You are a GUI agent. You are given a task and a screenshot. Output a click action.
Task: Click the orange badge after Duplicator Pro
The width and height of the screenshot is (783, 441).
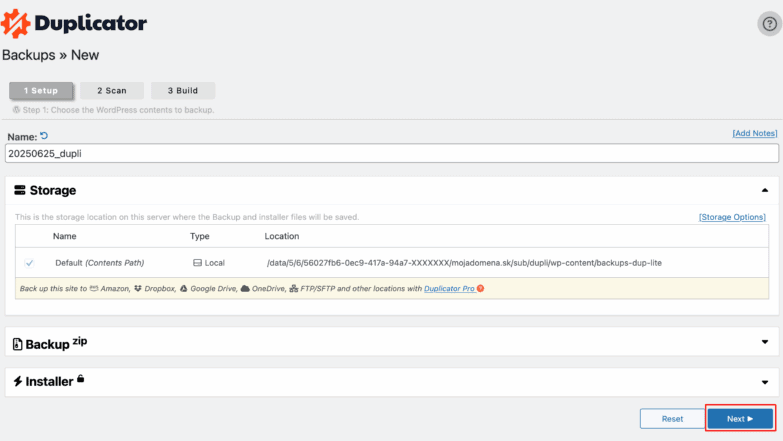(x=480, y=289)
